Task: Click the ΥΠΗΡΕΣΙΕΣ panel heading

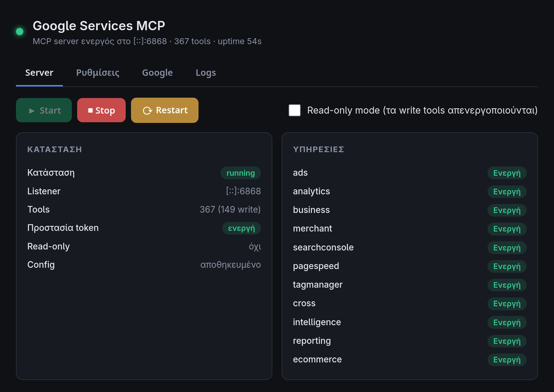Action: 319,149
